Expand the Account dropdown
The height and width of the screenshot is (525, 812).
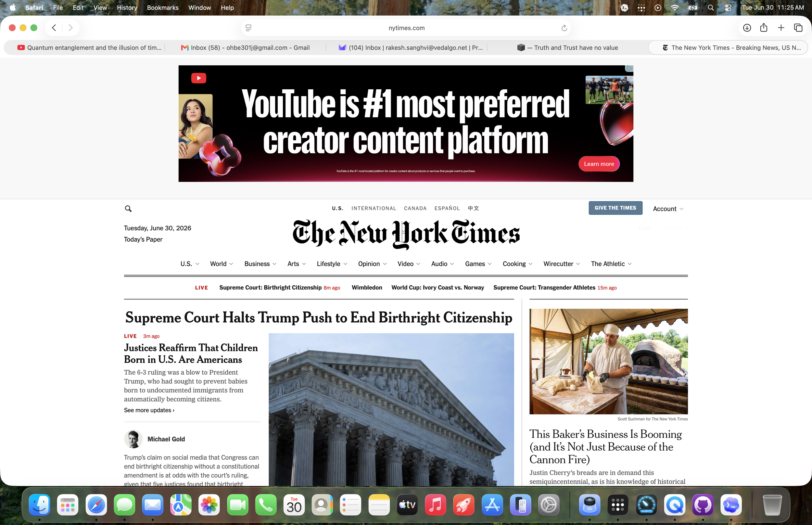(668, 209)
